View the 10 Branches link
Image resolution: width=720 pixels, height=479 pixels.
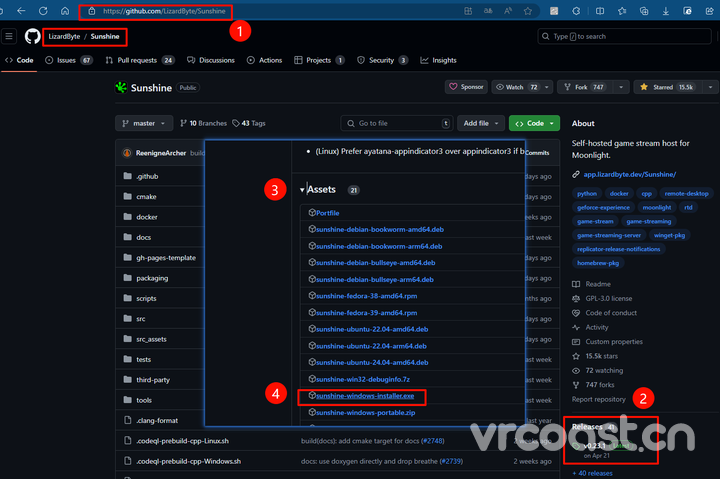203,123
